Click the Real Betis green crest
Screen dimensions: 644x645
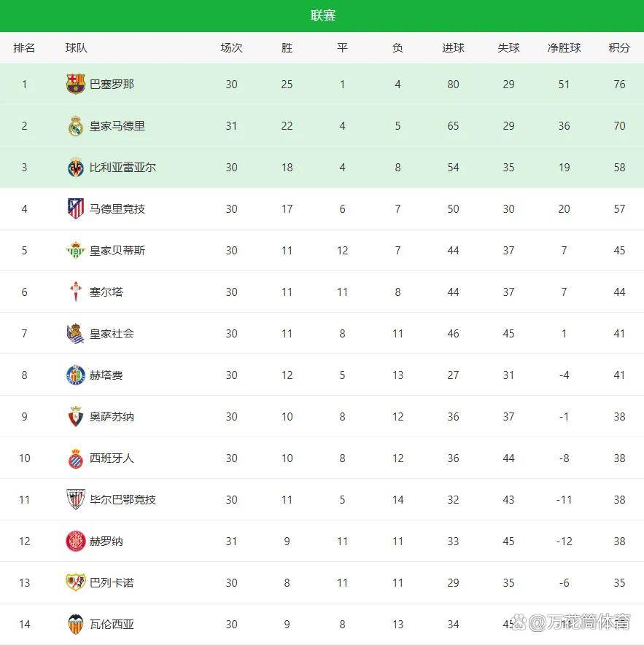(x=76, y=251)
